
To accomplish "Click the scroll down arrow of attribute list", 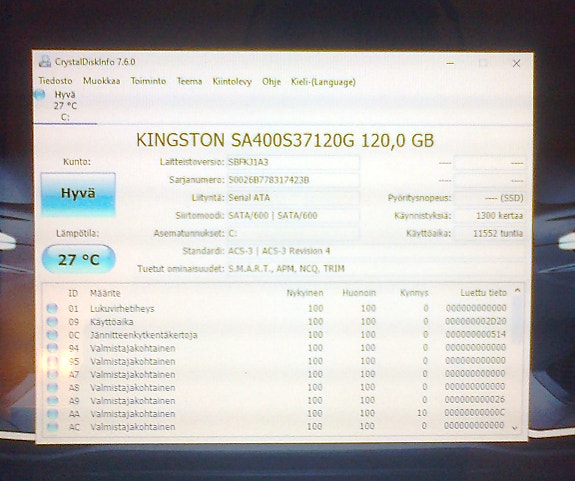I will pyautogui.click(x=515, y=428).
